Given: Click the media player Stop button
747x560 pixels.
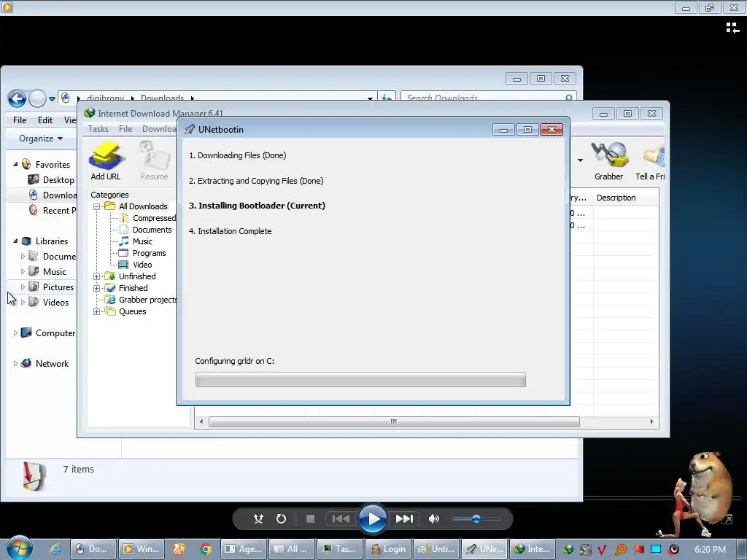Looking at the screenshot, I should pyautogui.click(x=310, y=518).
